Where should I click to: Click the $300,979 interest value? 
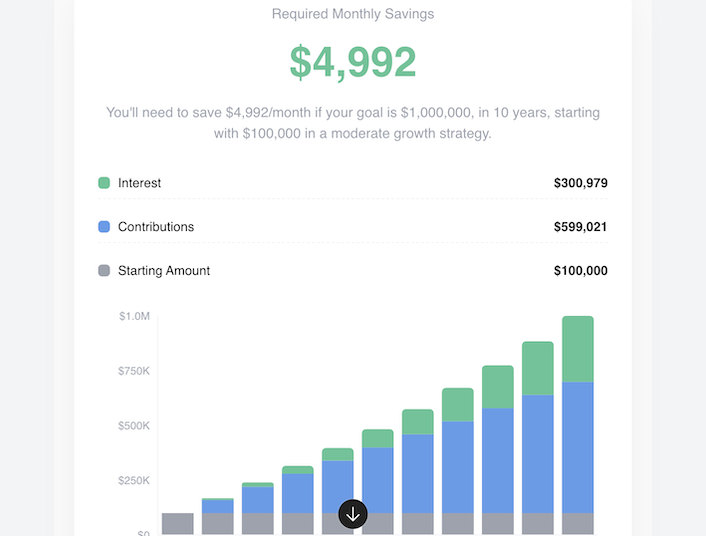coord(580,183)
